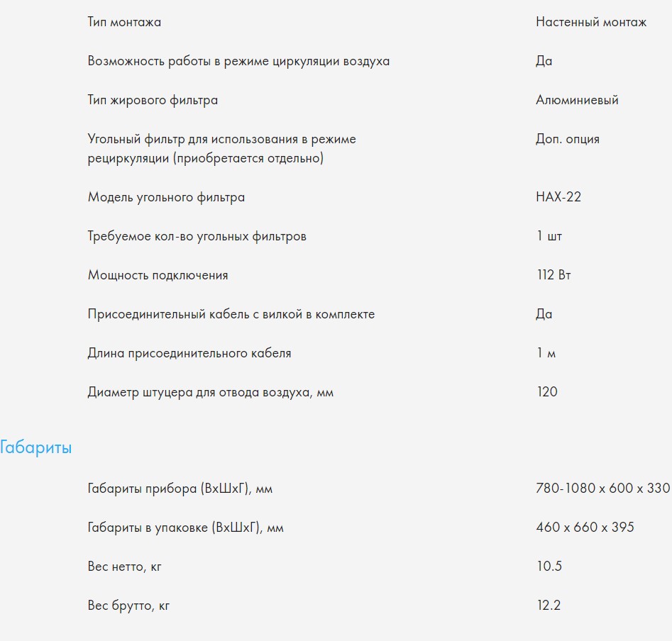Click the 'Доп. опция' value text
The height and width of the screenshot is (641, 672).
click(x=567, y=139)
